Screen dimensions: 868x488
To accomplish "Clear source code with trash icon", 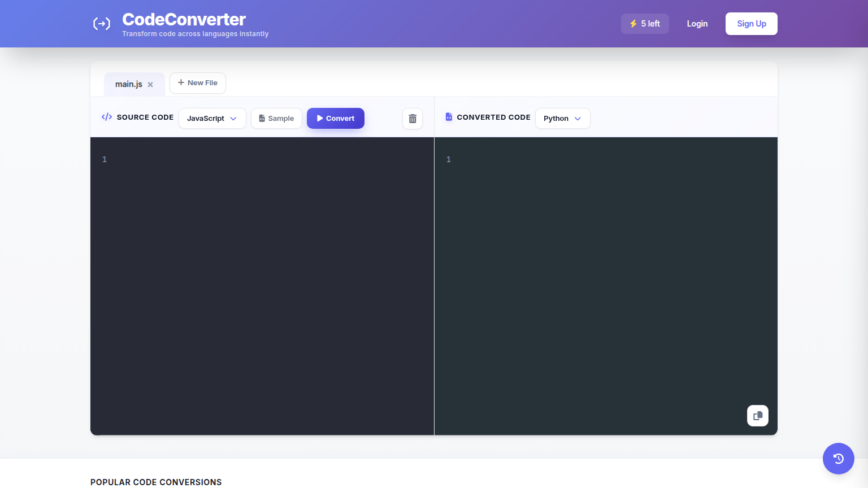I will click(413, 119).
